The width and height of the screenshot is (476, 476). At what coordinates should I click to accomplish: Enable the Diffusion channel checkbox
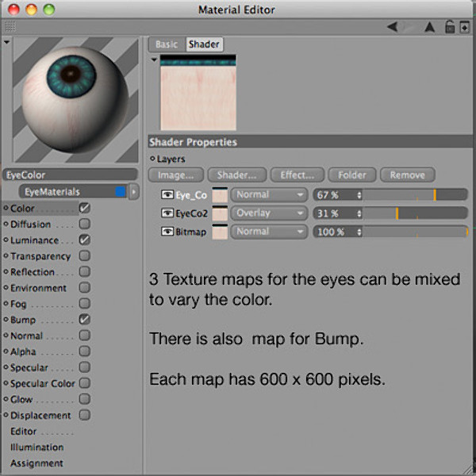coord(84,224)
